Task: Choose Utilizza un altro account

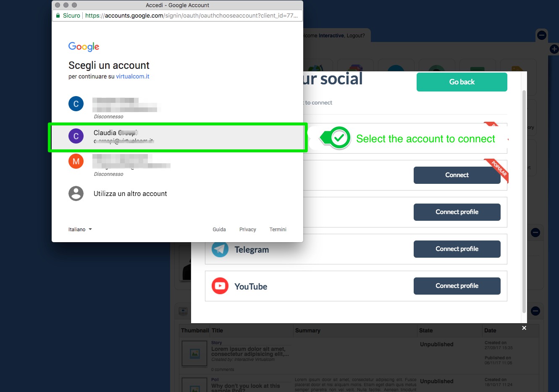Action: [x=130, y=193]
